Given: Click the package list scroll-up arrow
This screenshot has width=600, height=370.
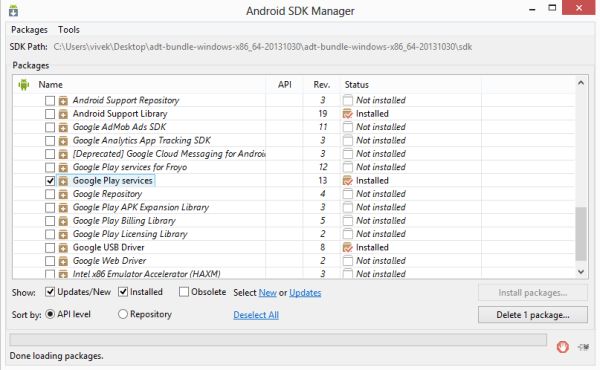Looking at the screenshot, I should point(581,83).
